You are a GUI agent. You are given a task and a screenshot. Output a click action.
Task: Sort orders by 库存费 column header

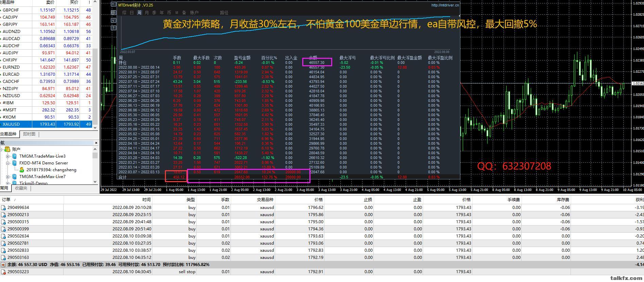[x=547, y=200]
